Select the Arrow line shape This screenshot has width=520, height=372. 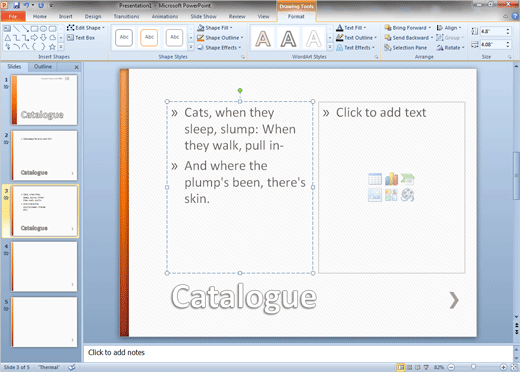tap(25, 29)
